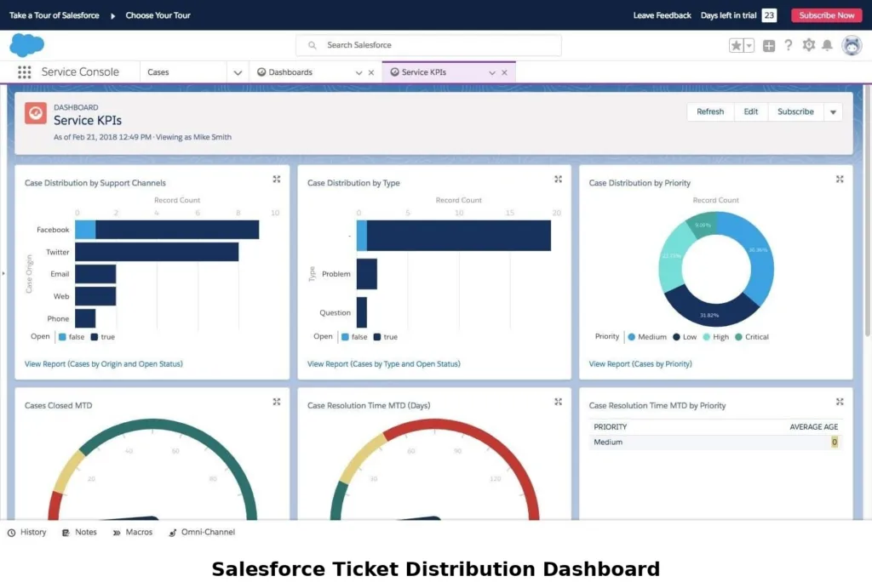
Task: Click Choose Your Tour link
Action: [158, 15]
